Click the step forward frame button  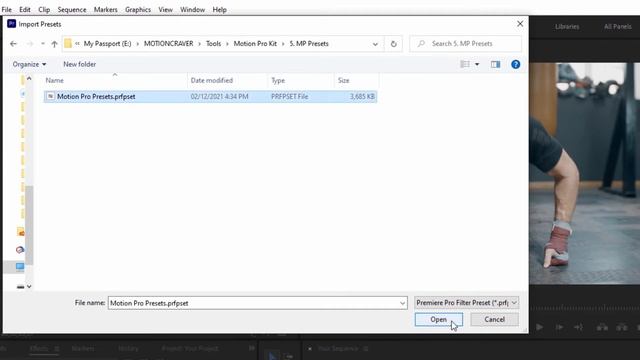click(x=559, y=327)
